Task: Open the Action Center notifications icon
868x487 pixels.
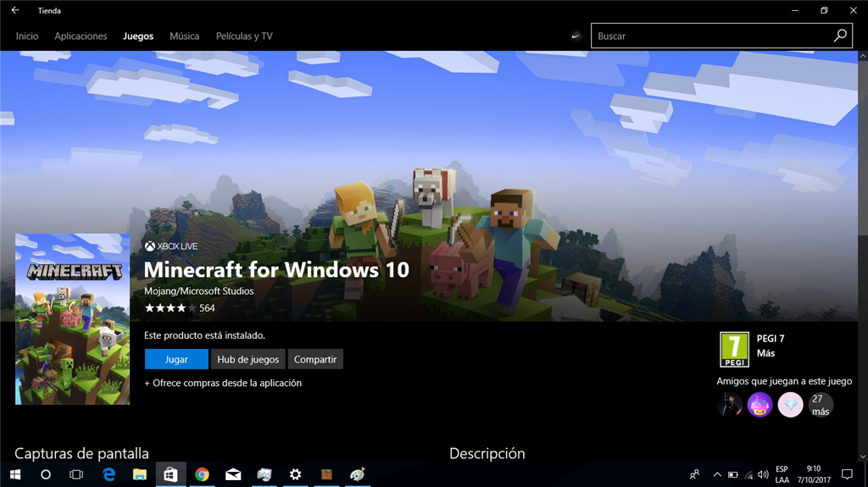Action: click(x=847, y=475)
